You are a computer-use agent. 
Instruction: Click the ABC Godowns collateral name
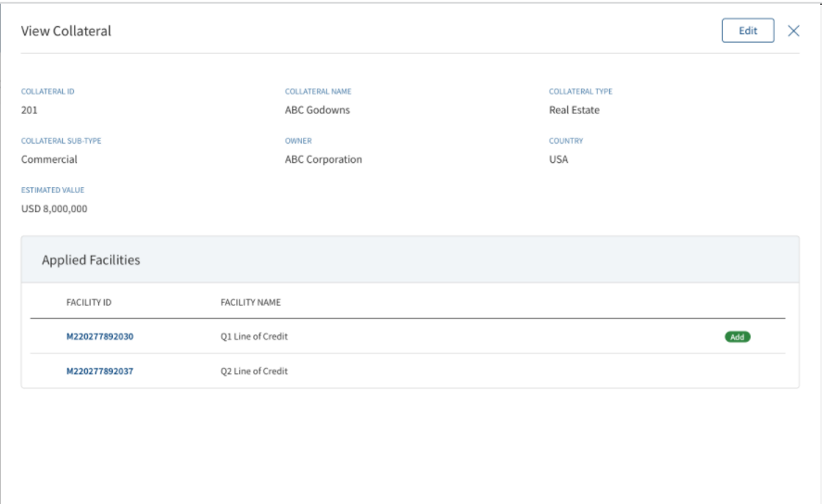pos(317,110)
